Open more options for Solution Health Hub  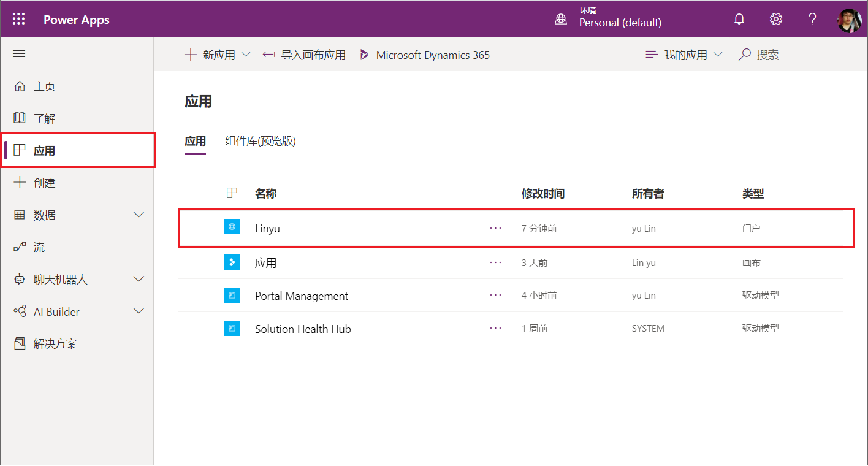click(496, 329)
